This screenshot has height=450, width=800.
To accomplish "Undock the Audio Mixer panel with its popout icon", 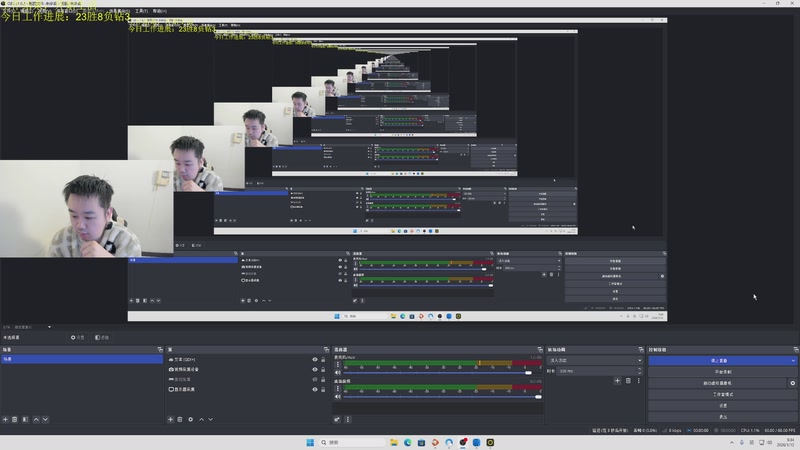I will 540,349.
